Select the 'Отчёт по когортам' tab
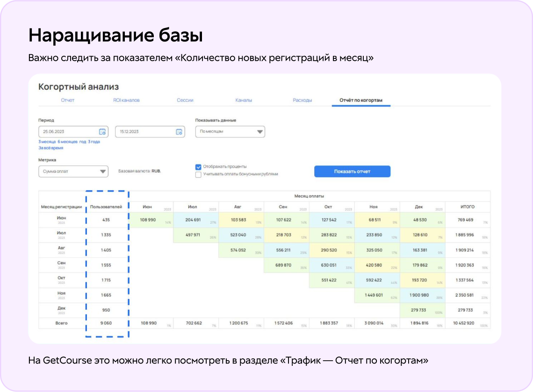The image size is (533, 392). tap(360, 100)
